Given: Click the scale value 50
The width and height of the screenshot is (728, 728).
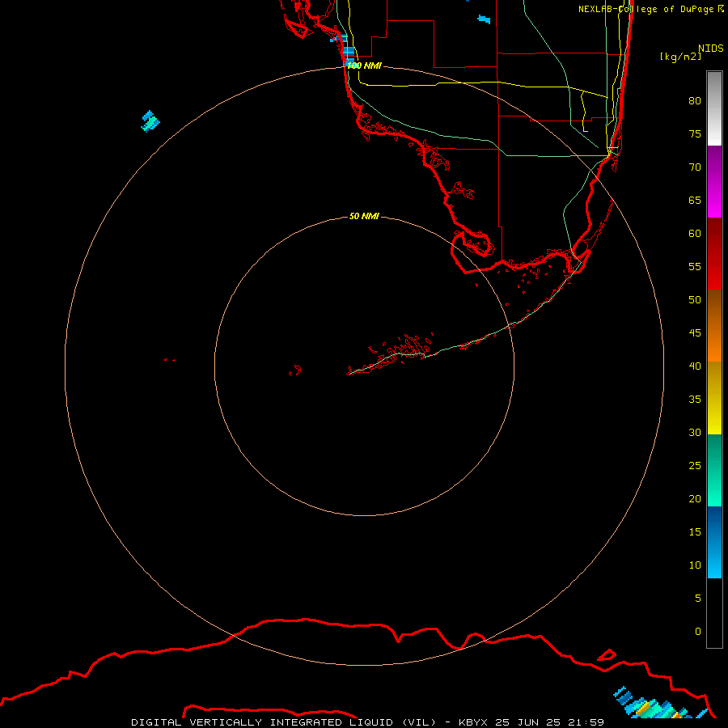Looking at the screenshot, I should (x=695, y=300).
